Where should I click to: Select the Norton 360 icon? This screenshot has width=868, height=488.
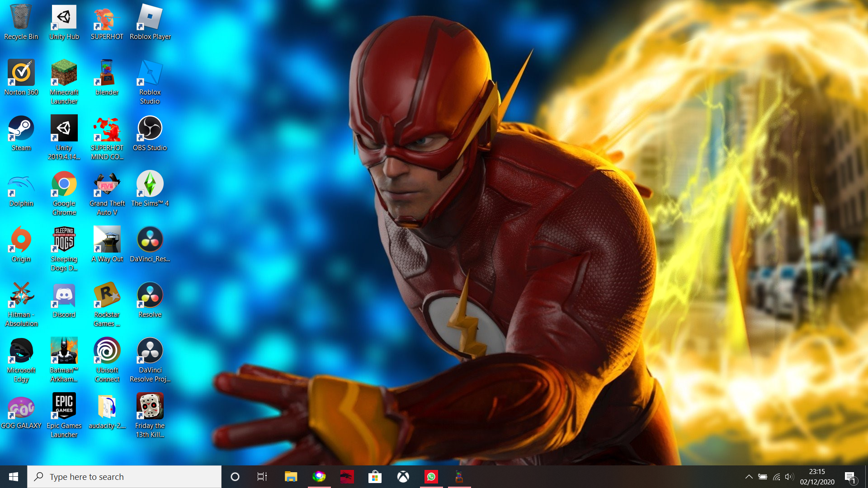(x=21, y=78)
